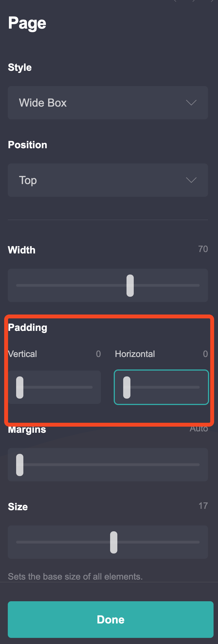Click the Page heading title
The height and width of the screenshot is (644, 218).
pyautogui.click(x=27, y=23)
